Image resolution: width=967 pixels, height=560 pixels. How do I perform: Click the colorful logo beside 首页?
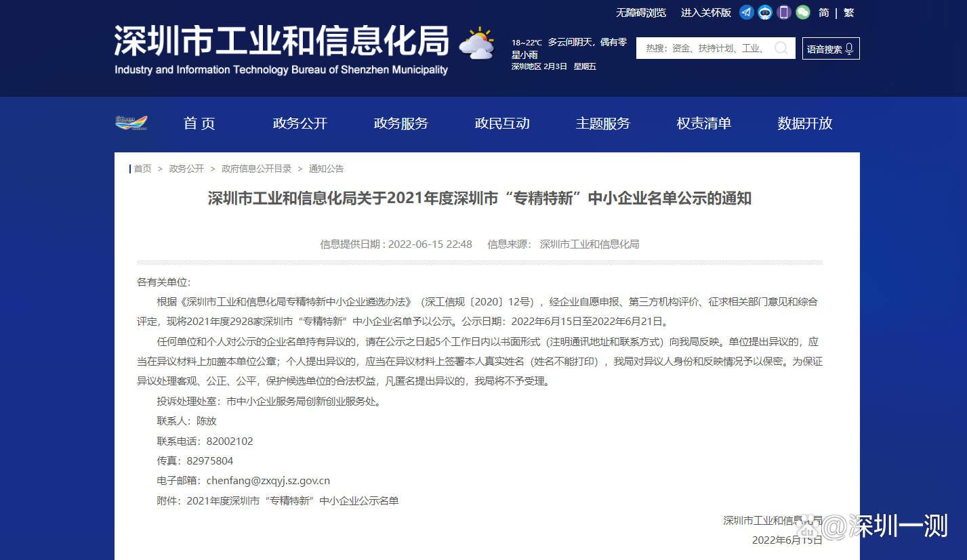pos(131,123)
